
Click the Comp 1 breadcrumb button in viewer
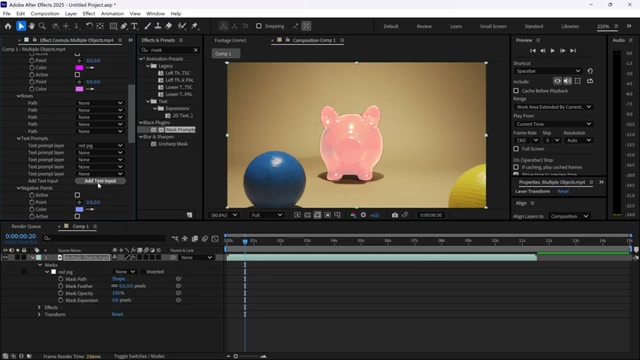226,53
